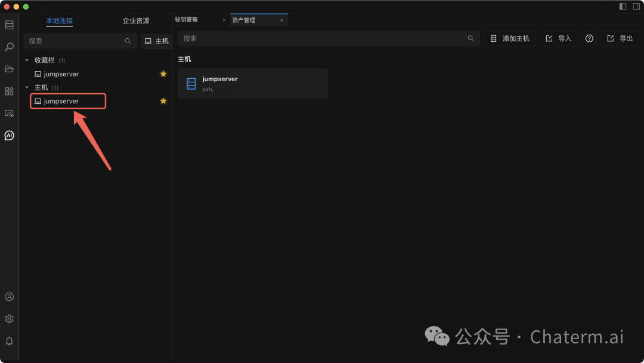Close the 秘钥管理 tab
Screen dimensions: 644x363
224,20
